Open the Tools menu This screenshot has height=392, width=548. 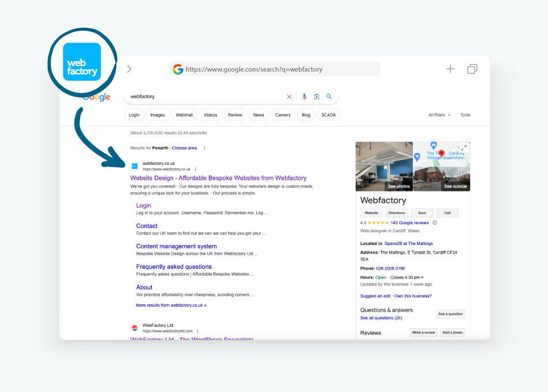pyautogui.click(x=465, y=115)
